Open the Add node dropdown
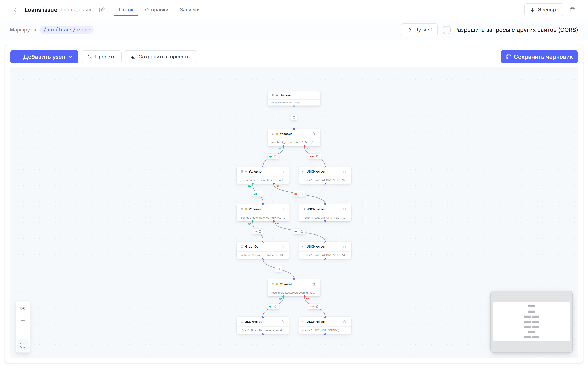The width and height of the screenshot is (588, 368). 44,57
